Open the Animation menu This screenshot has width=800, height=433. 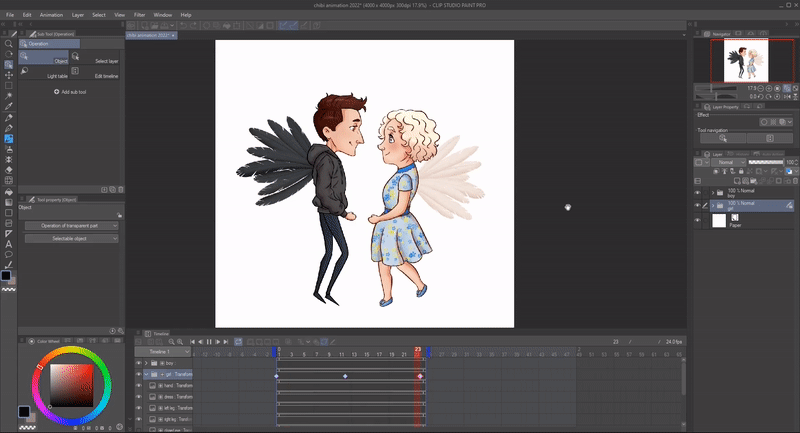tap(49, 16)
